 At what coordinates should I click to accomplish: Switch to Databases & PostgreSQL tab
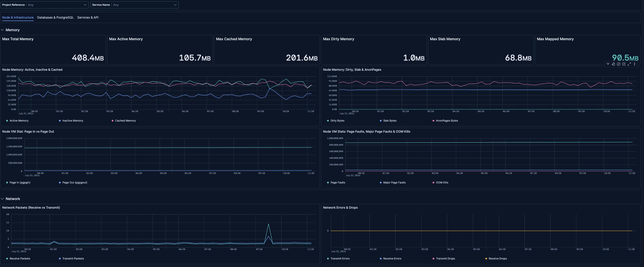pyautogui.click(x=55, y=17)
